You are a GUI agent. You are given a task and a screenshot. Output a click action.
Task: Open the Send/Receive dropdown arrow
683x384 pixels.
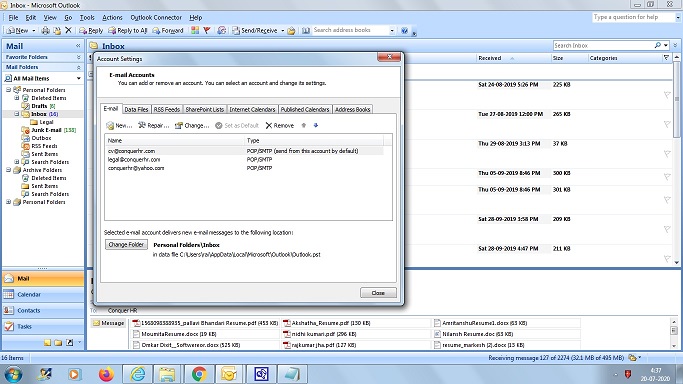pyautogui.click(x=283, y=30)
